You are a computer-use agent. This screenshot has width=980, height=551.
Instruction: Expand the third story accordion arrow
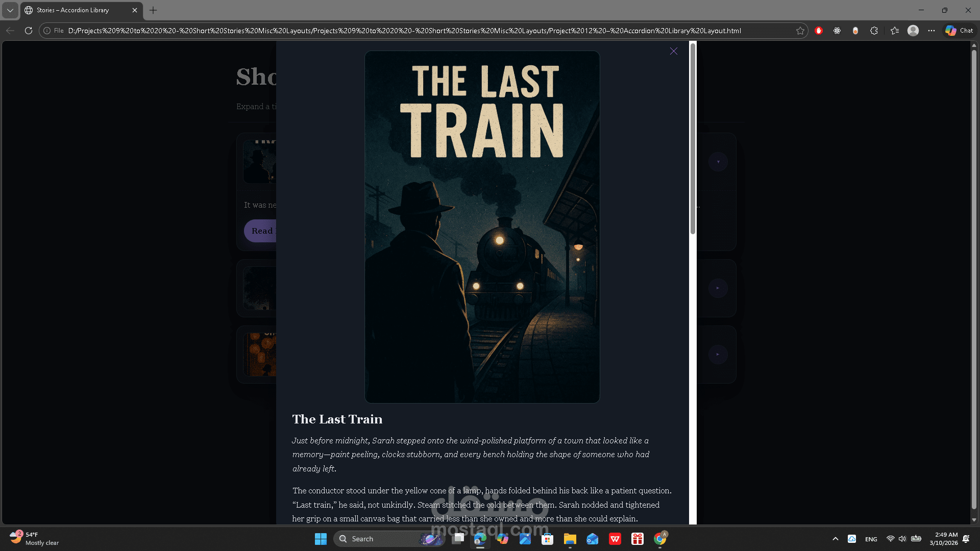coord(718,355)
